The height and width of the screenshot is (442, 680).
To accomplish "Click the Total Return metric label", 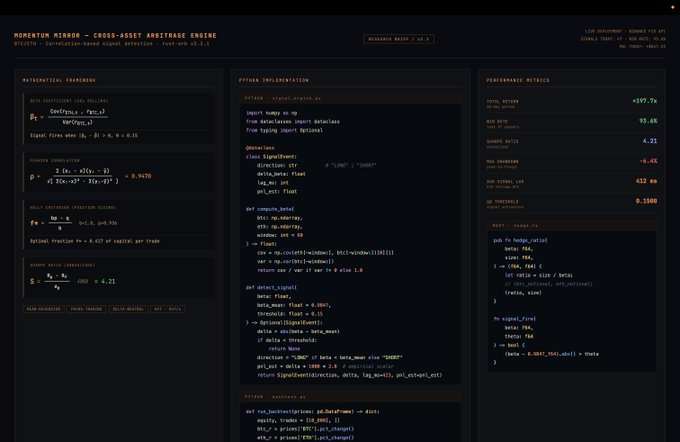I will (x=502, y=101).
